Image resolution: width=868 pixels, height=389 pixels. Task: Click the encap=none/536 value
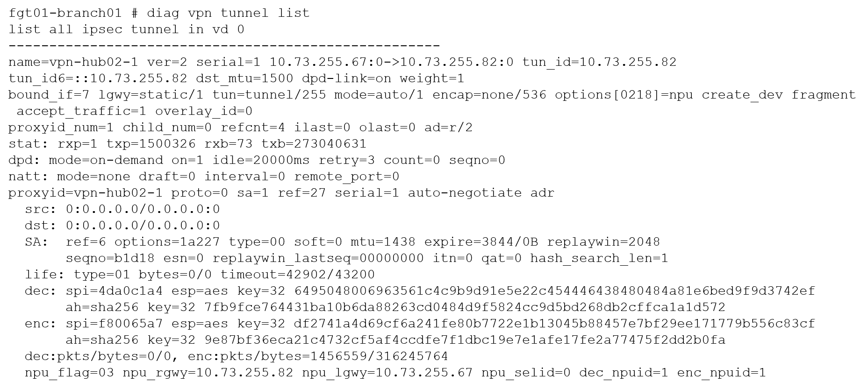[489, 95]
